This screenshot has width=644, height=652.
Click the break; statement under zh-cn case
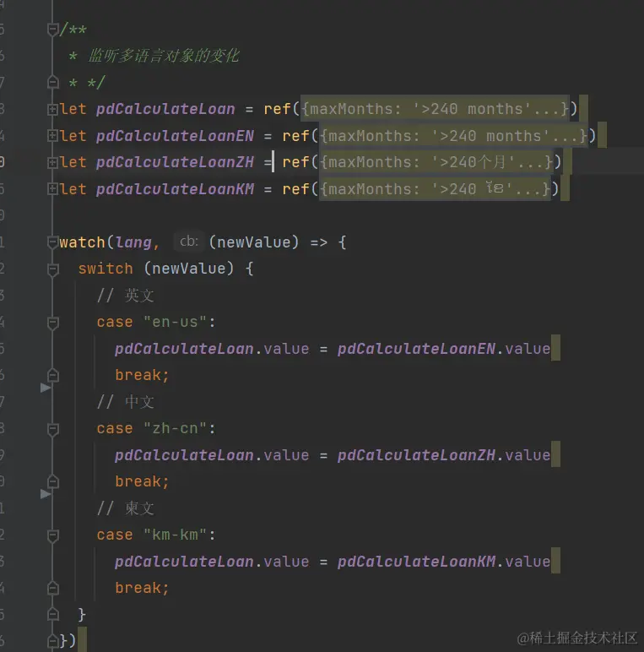coord(142,481)
